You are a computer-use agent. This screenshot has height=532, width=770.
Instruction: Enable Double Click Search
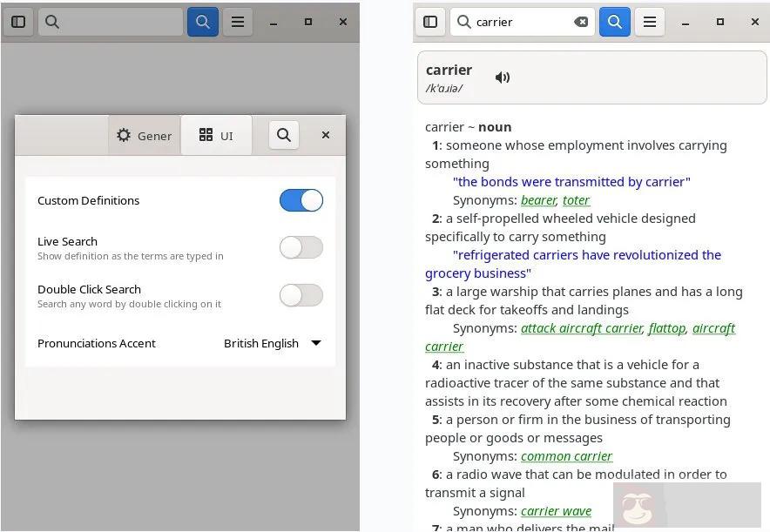(x=301, y=295)
